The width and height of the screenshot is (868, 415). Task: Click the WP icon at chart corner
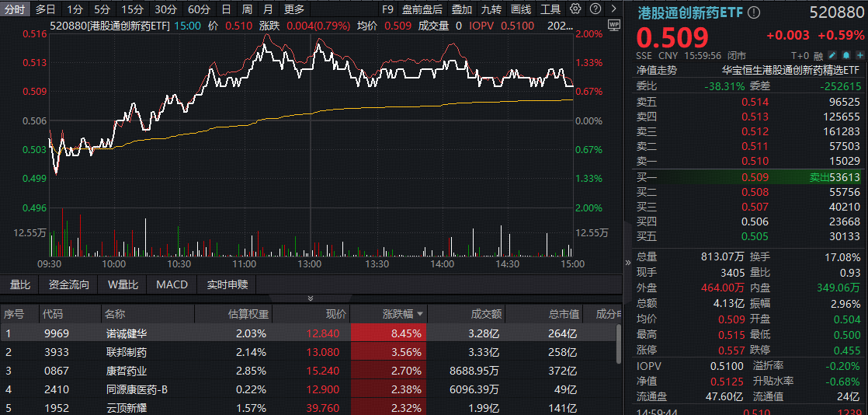[x=614, y=25]
